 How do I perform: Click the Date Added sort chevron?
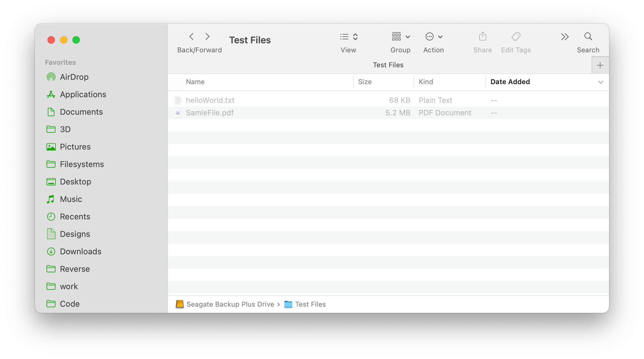point(601,82)
